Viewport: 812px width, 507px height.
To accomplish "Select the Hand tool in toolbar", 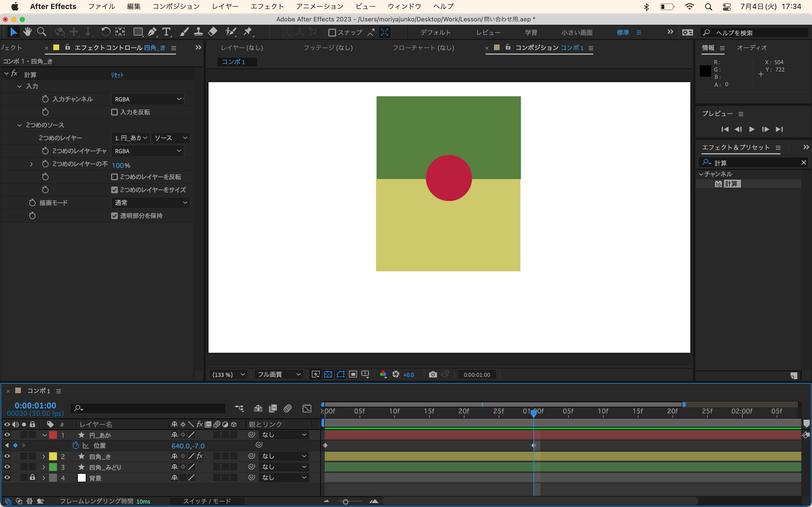I will pos(28,32).
